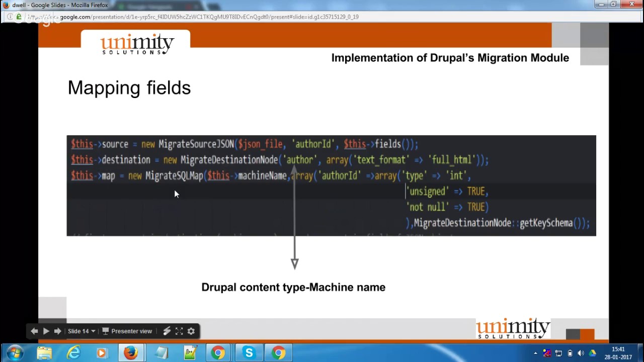Close the Firefox window
This screenshot has width=644, height=362.
632,5
